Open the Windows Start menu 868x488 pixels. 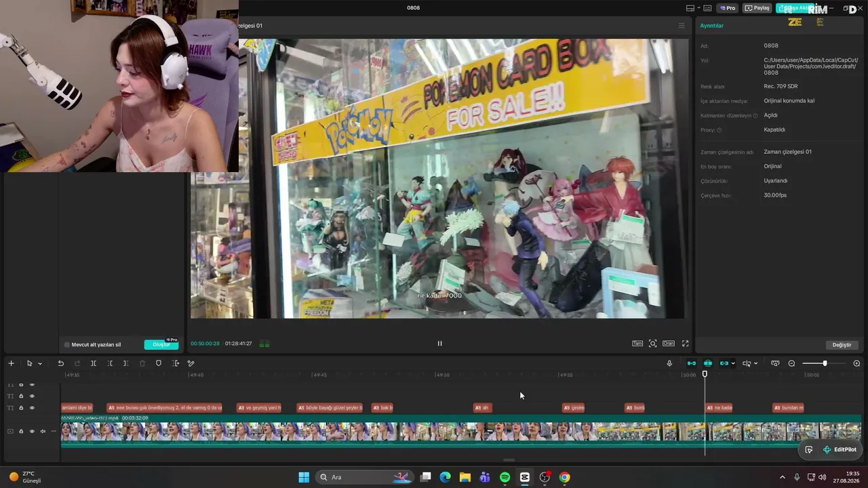[x=304, y=477]
